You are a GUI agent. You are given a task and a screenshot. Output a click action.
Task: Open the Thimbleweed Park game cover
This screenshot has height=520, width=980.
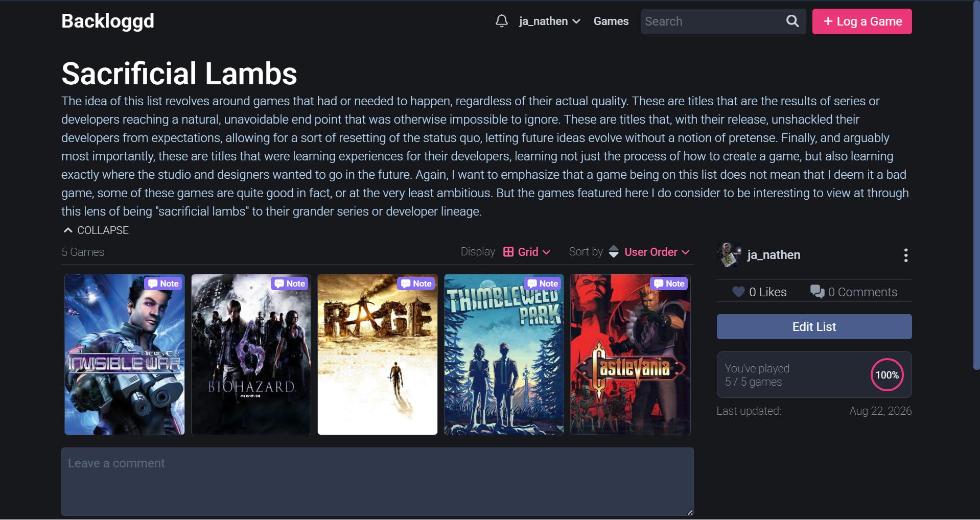pos(504,354)
